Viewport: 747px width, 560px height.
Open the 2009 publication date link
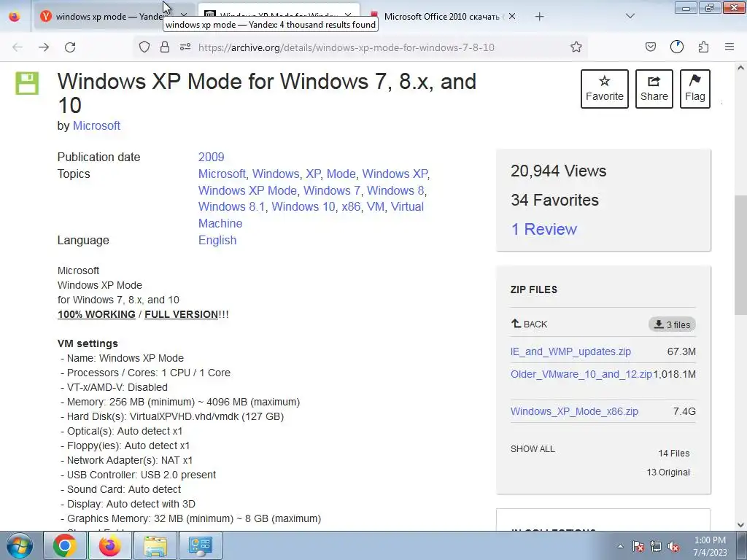211,157
